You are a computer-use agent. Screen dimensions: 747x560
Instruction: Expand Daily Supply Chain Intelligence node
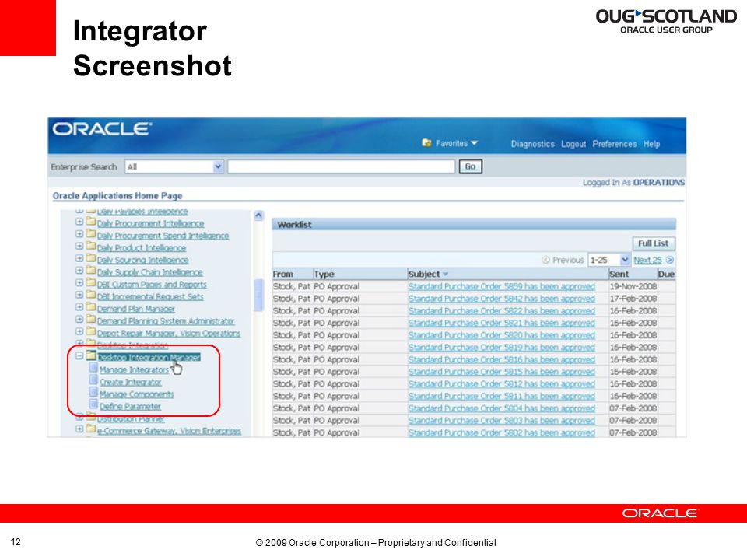(79, 271)
